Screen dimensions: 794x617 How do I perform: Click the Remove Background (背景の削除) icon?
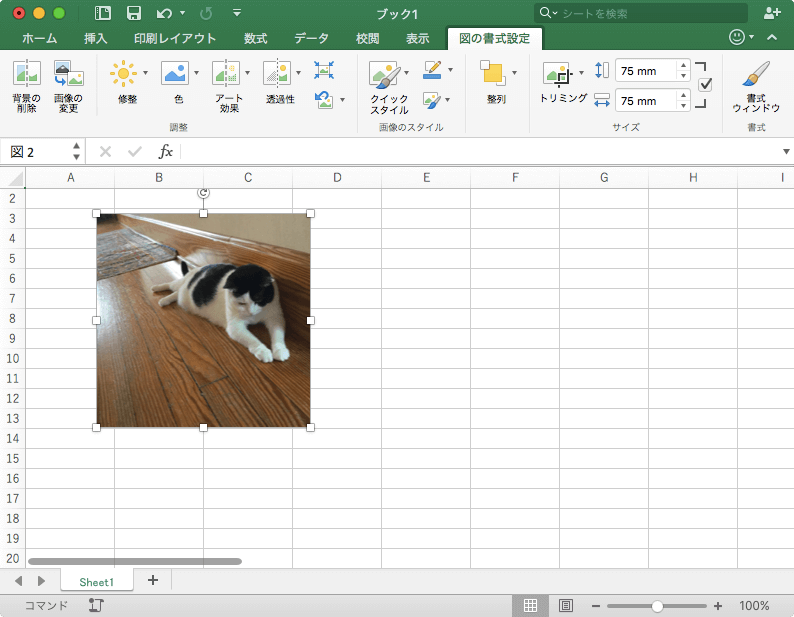26,72
